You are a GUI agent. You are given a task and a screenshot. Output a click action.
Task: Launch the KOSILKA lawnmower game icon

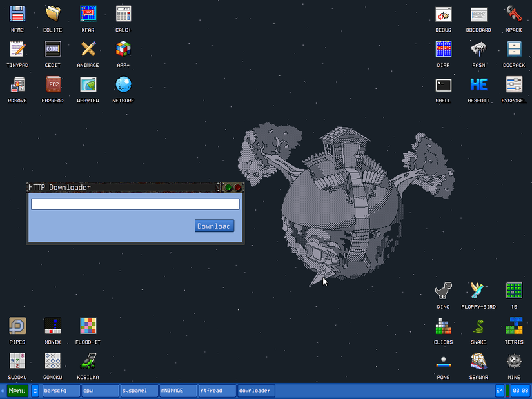pyautogui.click(x=88, y=362)
